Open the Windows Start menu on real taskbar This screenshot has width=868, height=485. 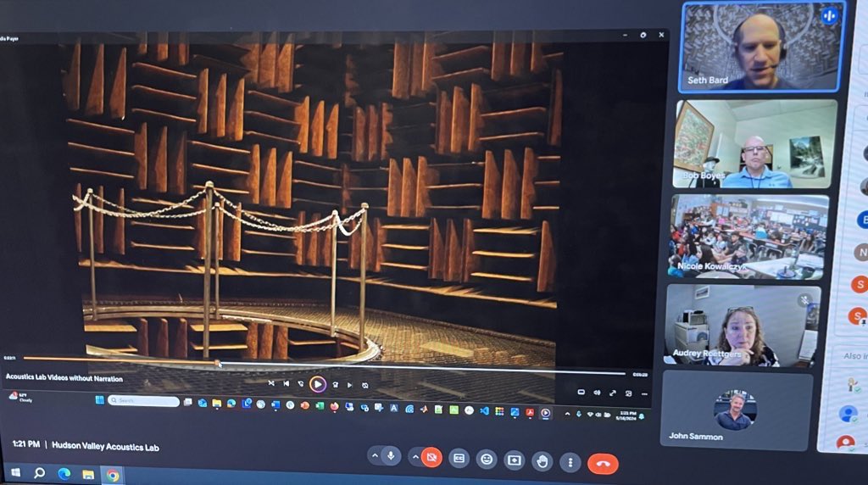pos(16,472)
